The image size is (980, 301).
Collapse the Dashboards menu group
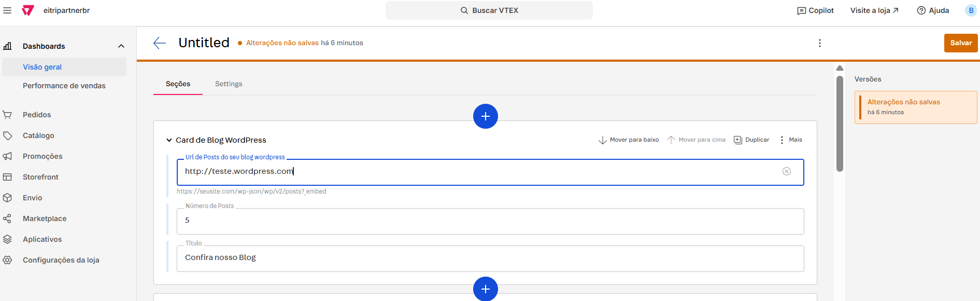(x=121, y=46)
